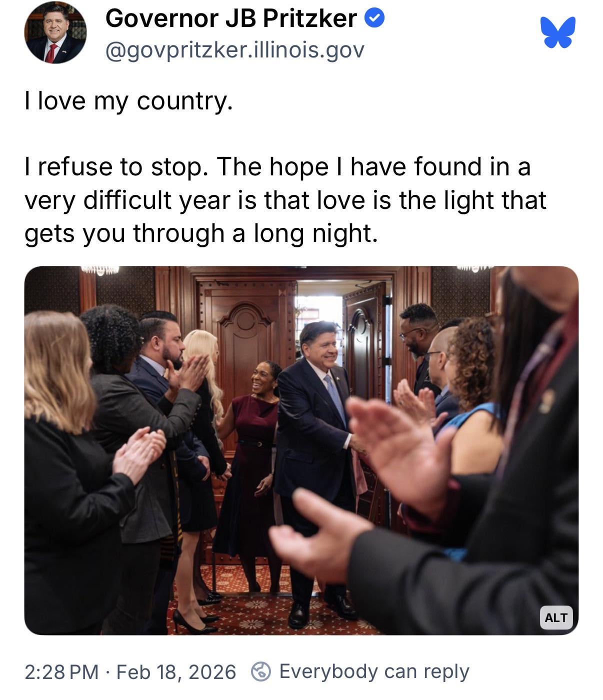603x700 pixels.
Task: Click the dot separator between time and date
Action: (x=107, y=672)
